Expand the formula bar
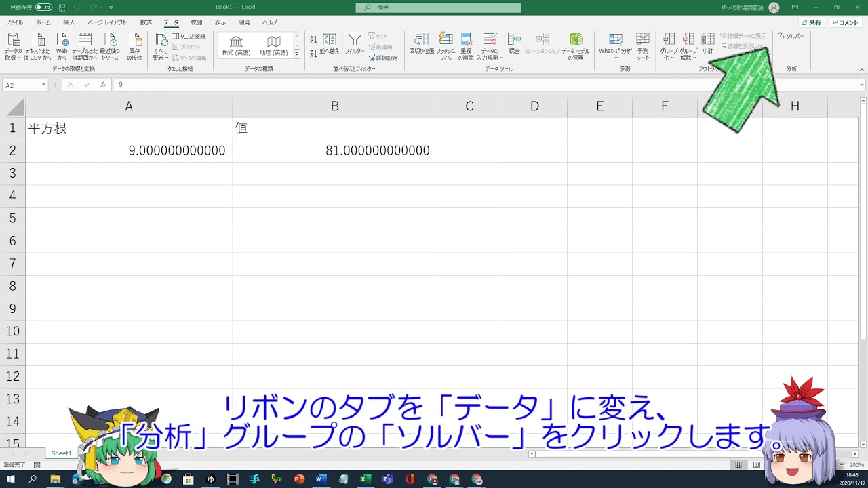Image resolution: width=868 pixels, height=488 pixels. click(862, 85)
